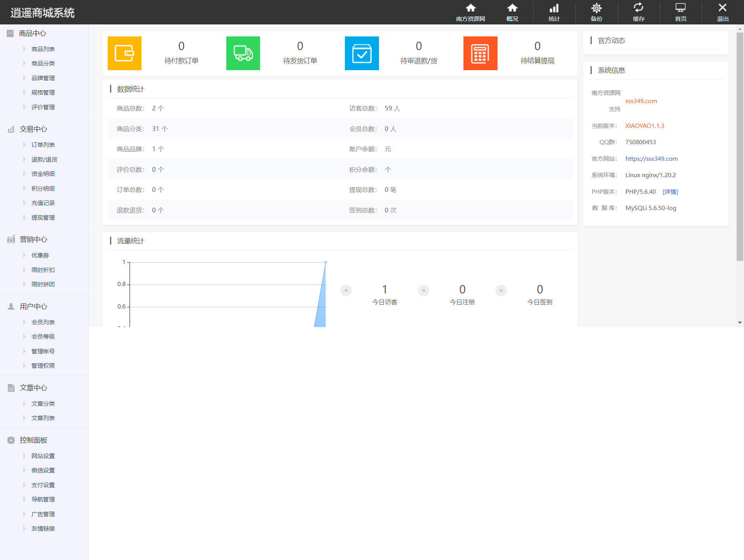The width and height of the screenshot is (744, 560).
Task: Open 会员列表 in the sidebar
Action: click(43, 322)
